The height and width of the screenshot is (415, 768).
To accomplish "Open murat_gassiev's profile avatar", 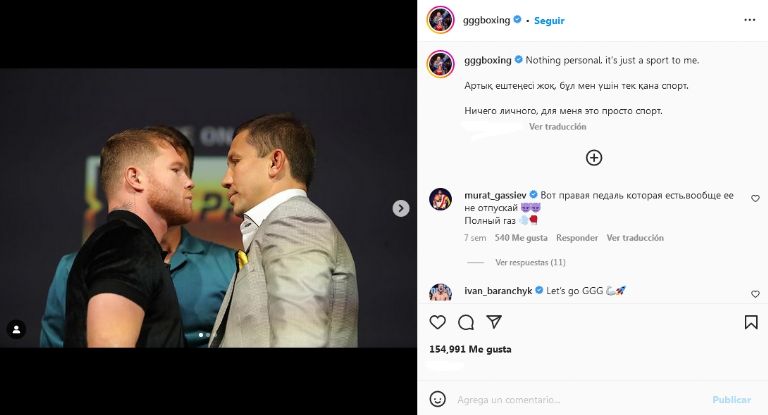I will pos(440,199).
